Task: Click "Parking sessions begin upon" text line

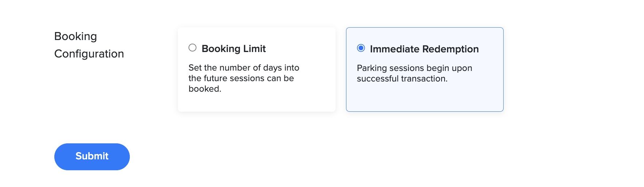Action: point(414,68)
